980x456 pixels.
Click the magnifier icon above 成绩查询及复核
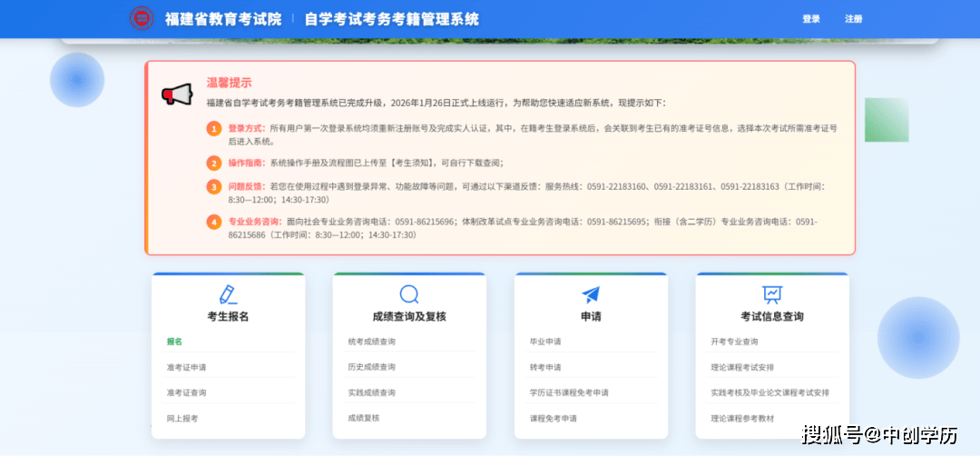(409, 294)
